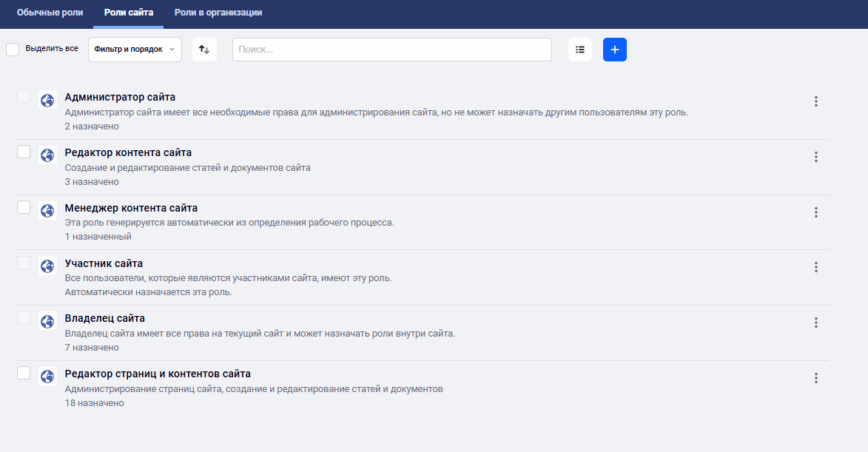Open three-dot menu for Администратор сайта

[815, 101]
